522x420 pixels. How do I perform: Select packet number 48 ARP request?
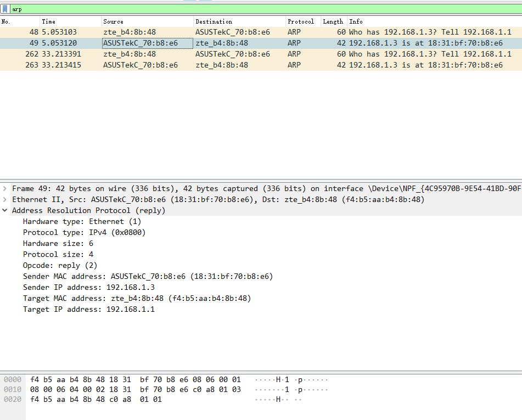click(220, 32)
